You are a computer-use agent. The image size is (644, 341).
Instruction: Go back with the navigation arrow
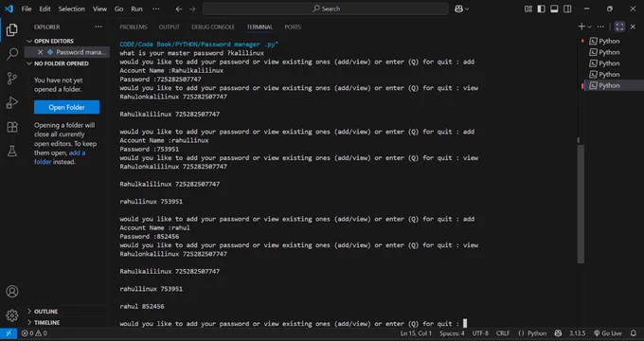coord(179,9)
